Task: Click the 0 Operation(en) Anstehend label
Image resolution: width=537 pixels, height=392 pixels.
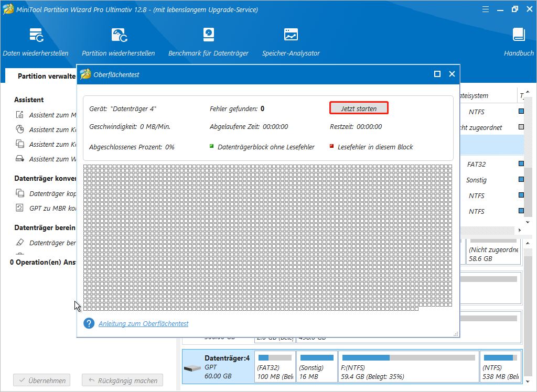Action: pyautogui.click(x=43, y=262)
